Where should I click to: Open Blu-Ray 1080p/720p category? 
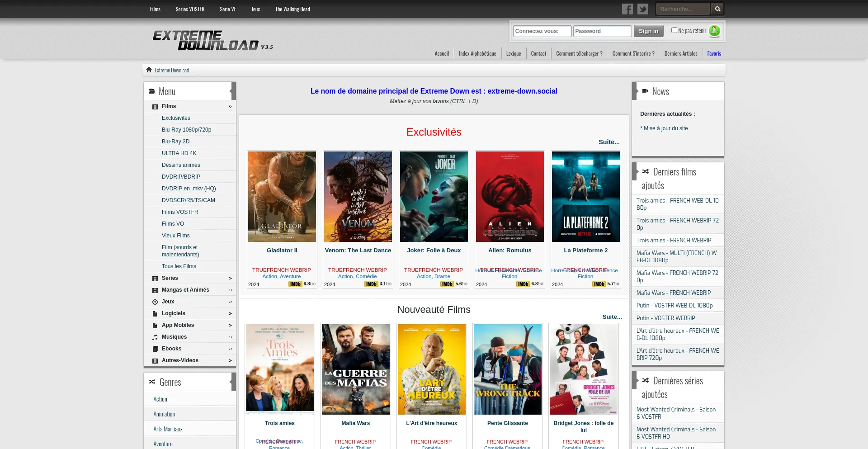pyautogui.click(x=186, y=130)
